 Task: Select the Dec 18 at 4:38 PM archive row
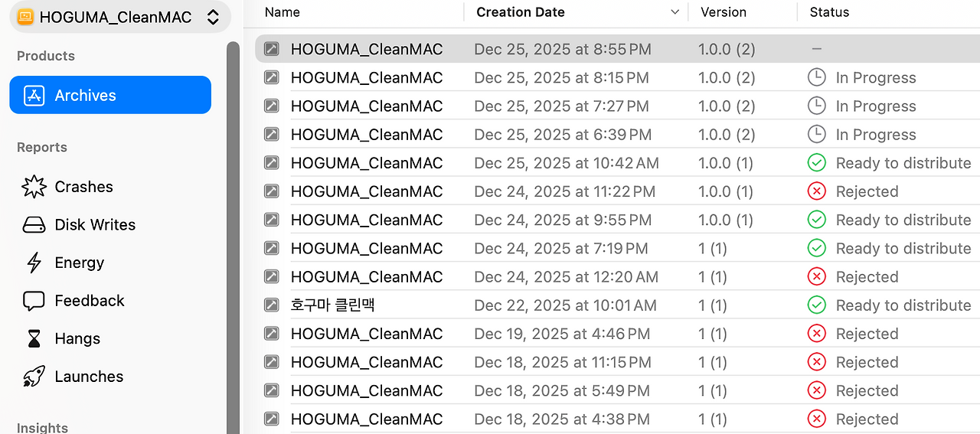[x=617, y=419]
